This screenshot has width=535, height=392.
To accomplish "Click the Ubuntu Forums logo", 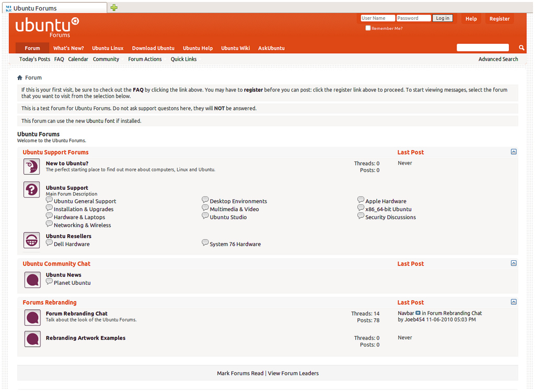I will coord(47,27).
